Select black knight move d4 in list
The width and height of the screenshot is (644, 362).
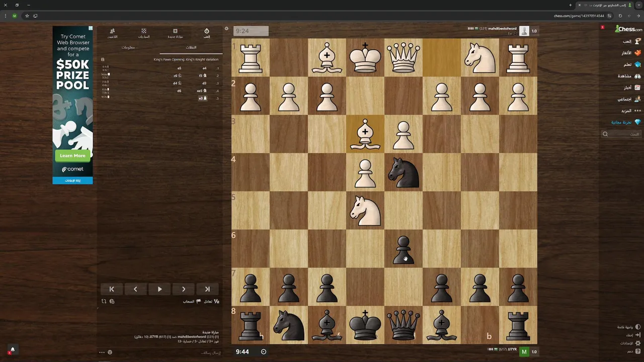[x=177, y=83]
